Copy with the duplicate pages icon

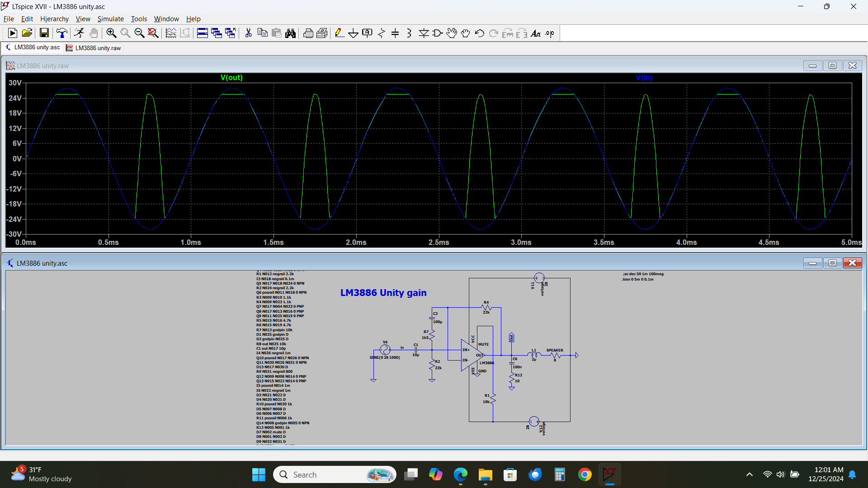(262, 33)
